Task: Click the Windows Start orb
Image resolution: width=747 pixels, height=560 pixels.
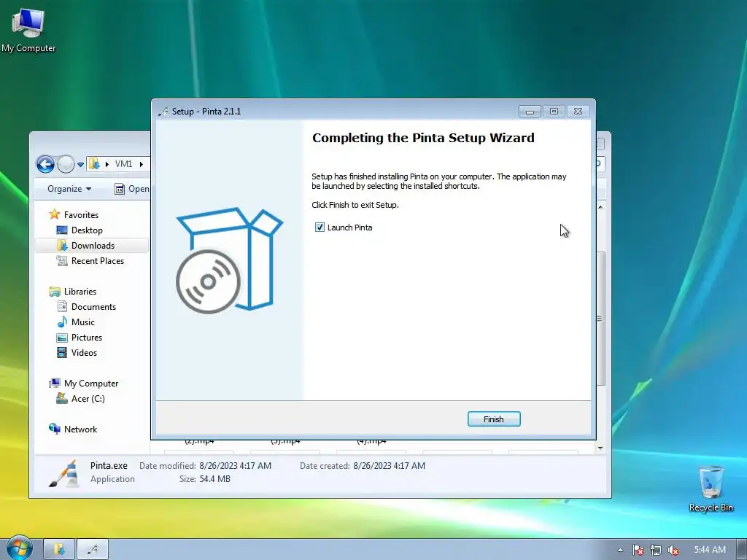Action: point(19,548)
